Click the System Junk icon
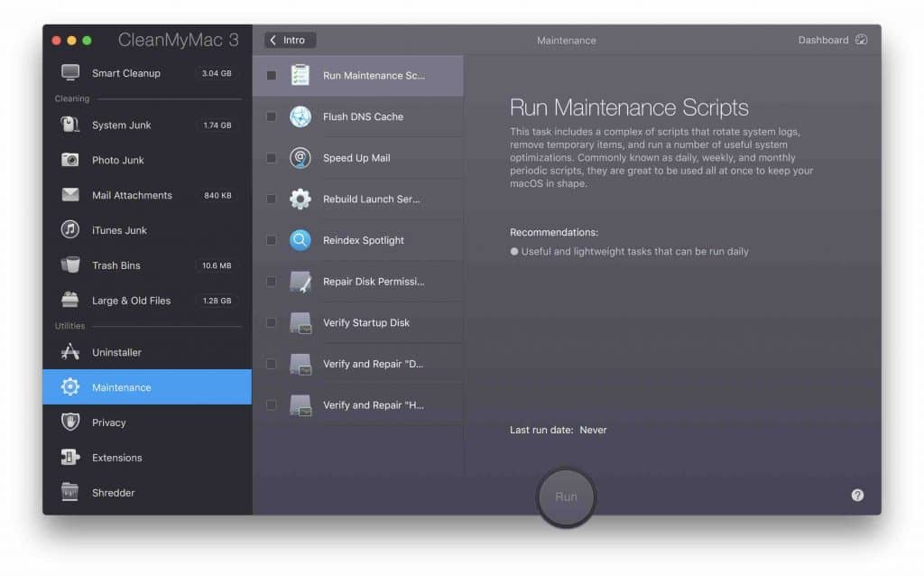The image size is (924, 576). [x=70, y=125]
